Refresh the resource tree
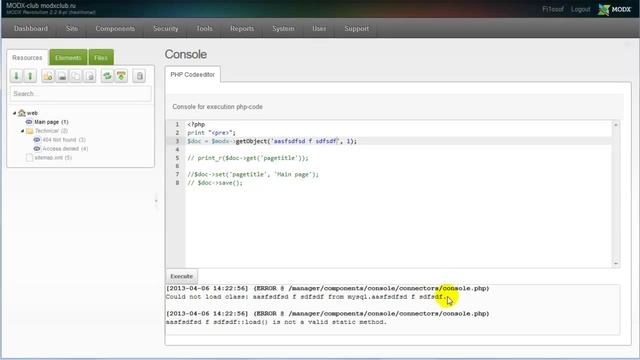 (x=107, y=76)
